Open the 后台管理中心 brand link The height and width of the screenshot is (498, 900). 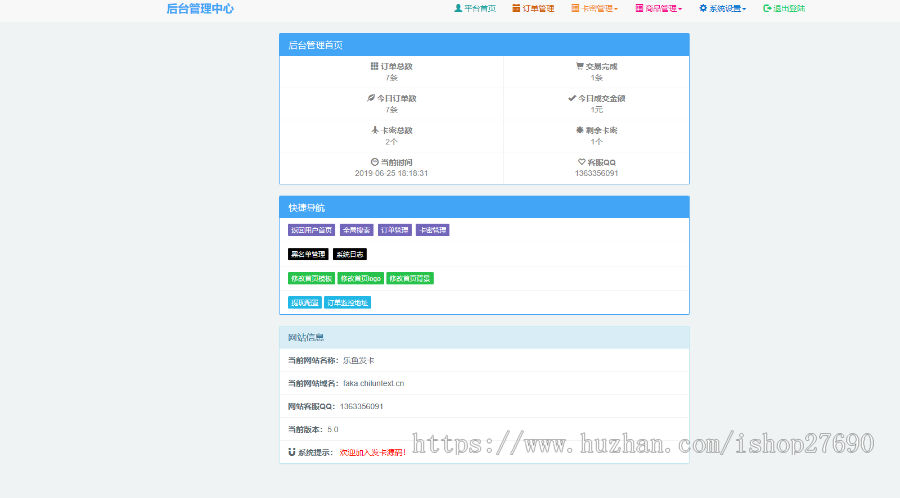pos(200,9)
